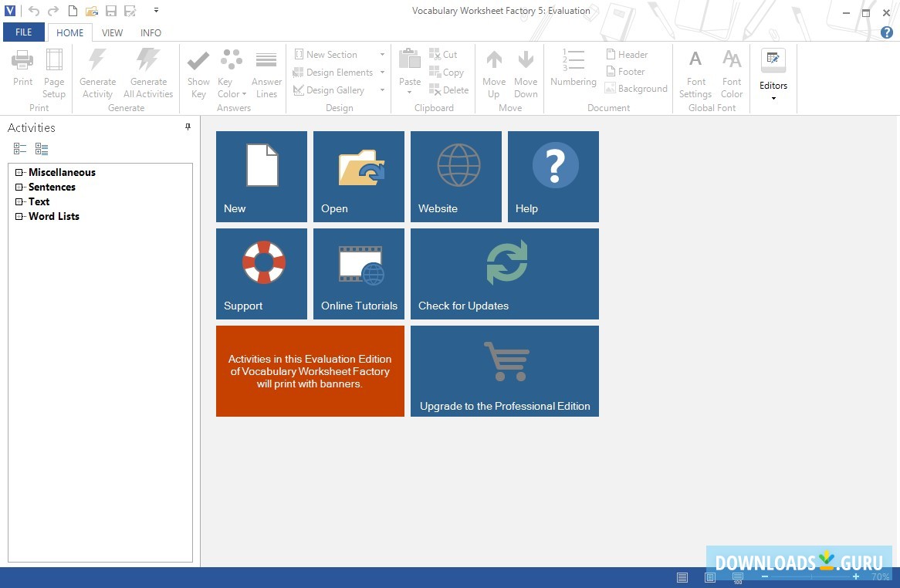The image size is (900, 588).
Task: Open the FILE menu
Action: (23, 32)
